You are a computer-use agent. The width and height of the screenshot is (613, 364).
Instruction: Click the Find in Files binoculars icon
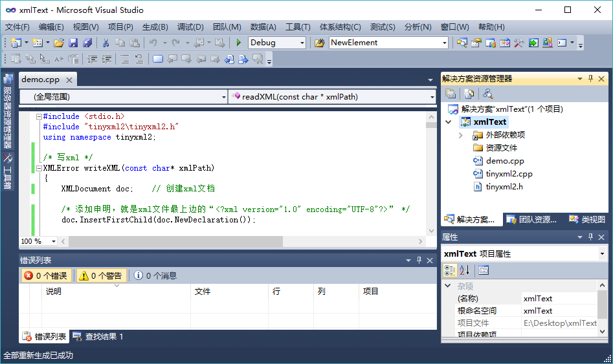click(x=319, y=43)
